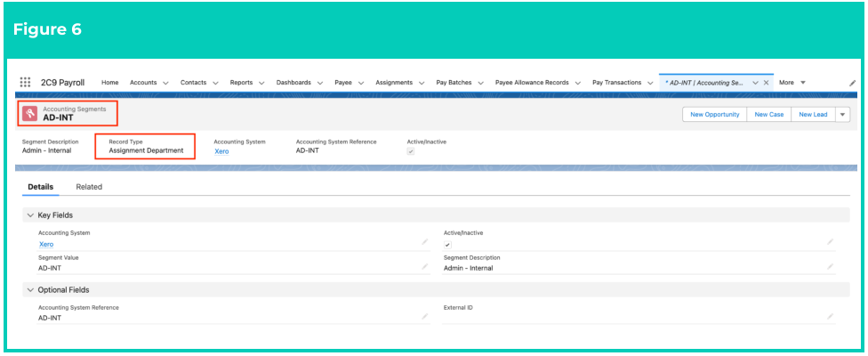Edit External ID field pencil icon
Viewport: 868px width, 356px height.
pyautogui.click(x=831, y=316)
